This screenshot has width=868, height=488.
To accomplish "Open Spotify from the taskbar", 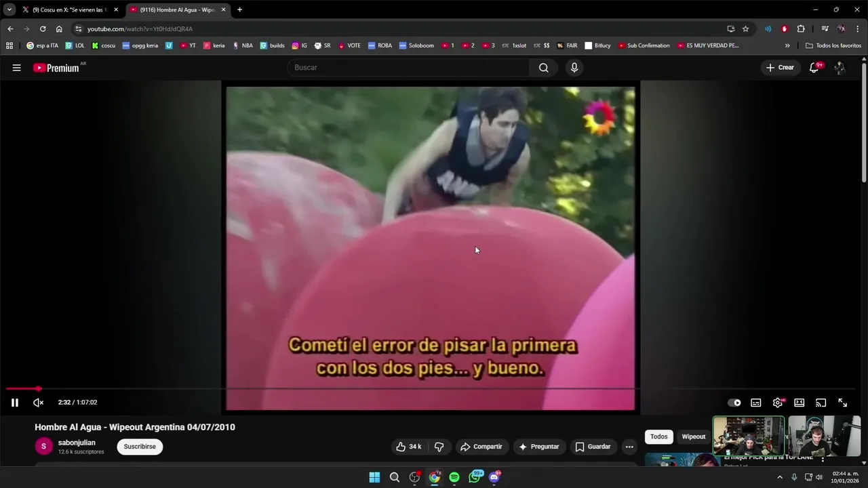I will [x=454, y=477].
